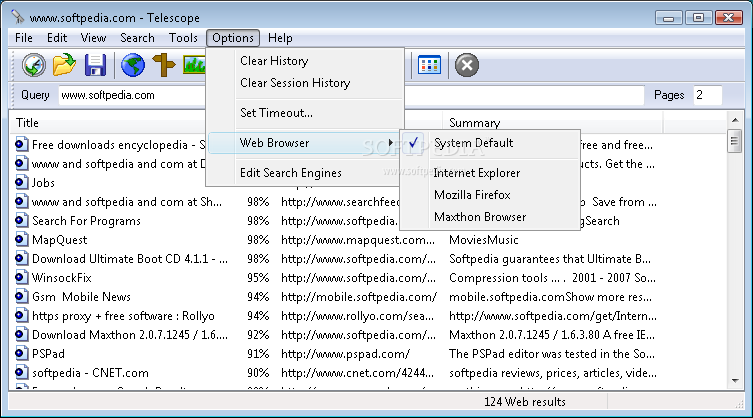753x418 pixels.
Task: Click the 95% relevance cell for WinsockFix
Action: pyautogui.click(x=258, y=277)
